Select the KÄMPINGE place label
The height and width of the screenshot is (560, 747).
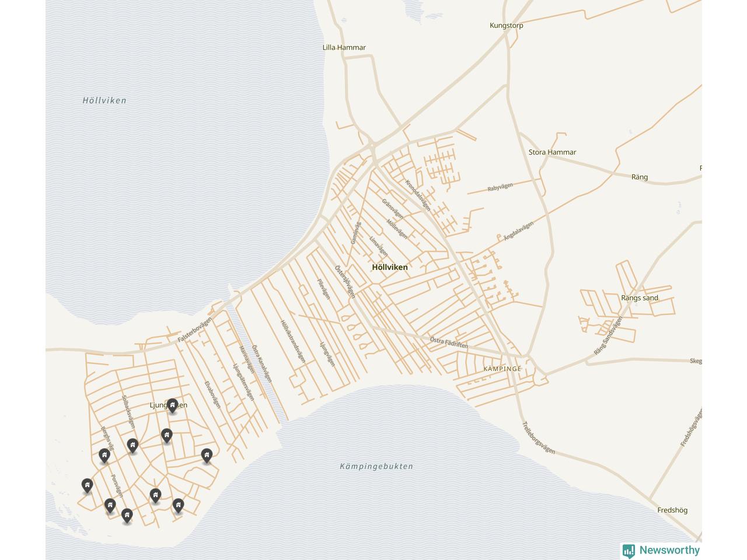coord(502,369)
